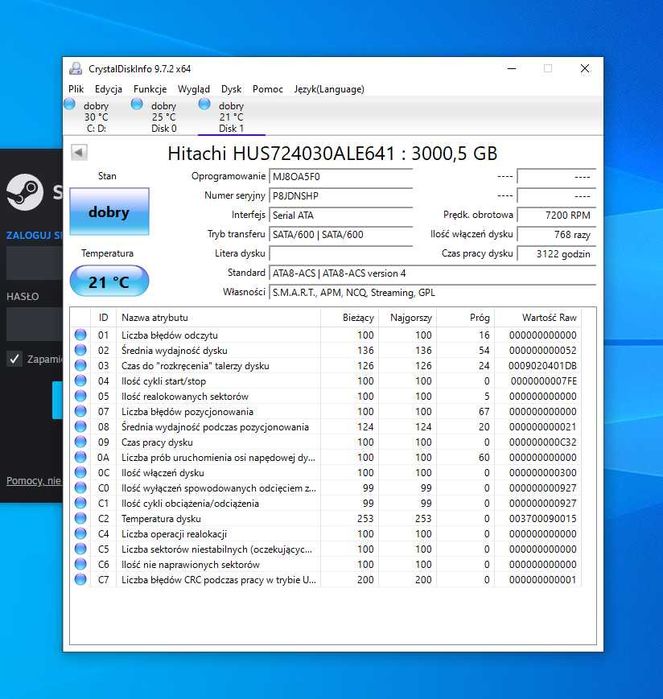The image size is (663, 699).
Task: Click status orb for attribute C1 row
Action: pyautogui.click(x=81, y=503)
